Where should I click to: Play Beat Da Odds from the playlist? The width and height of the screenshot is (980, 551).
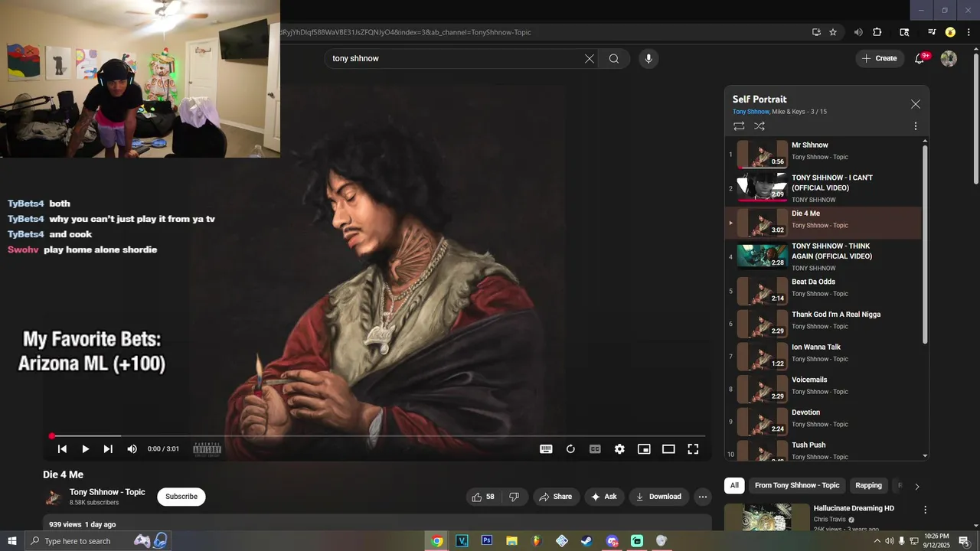823,291
